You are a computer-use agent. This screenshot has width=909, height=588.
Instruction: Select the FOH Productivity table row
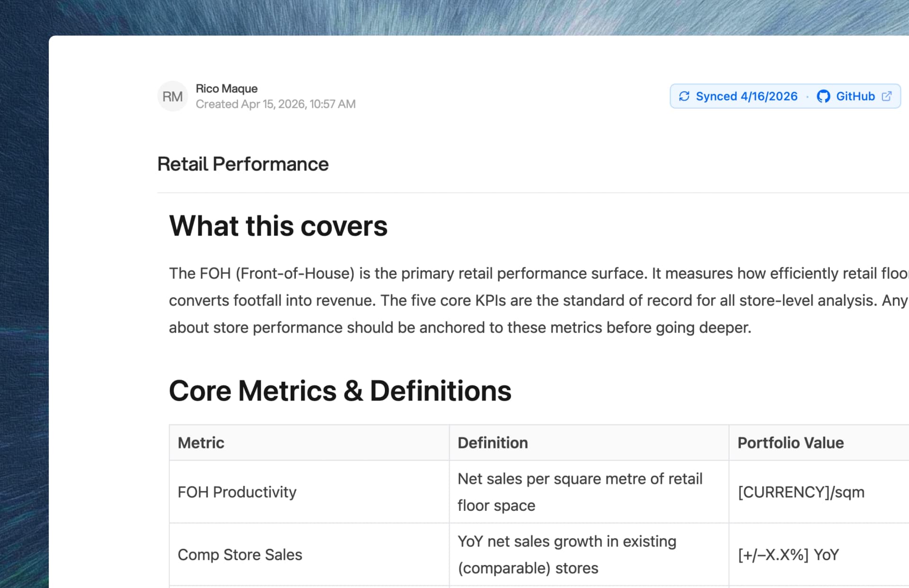[237, 492]
